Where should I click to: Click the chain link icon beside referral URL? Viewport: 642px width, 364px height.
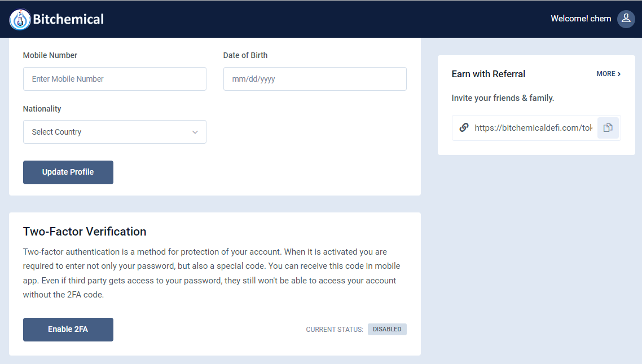click(464, 127)
